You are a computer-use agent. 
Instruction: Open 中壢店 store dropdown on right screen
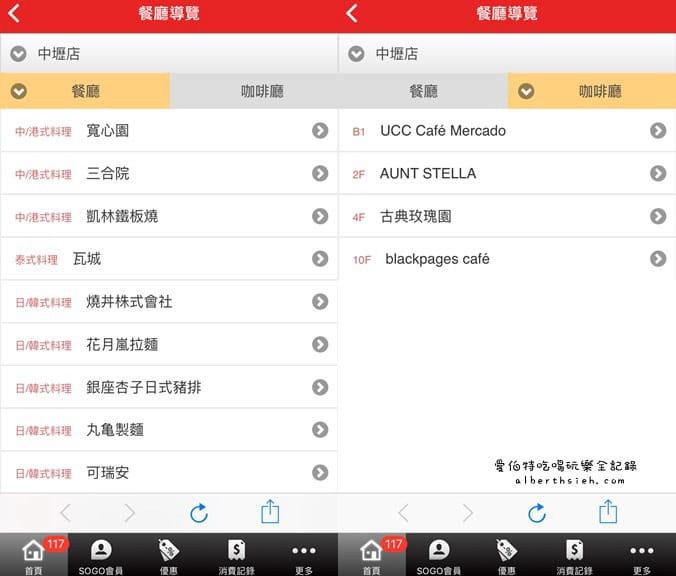(x=507, y=54)
